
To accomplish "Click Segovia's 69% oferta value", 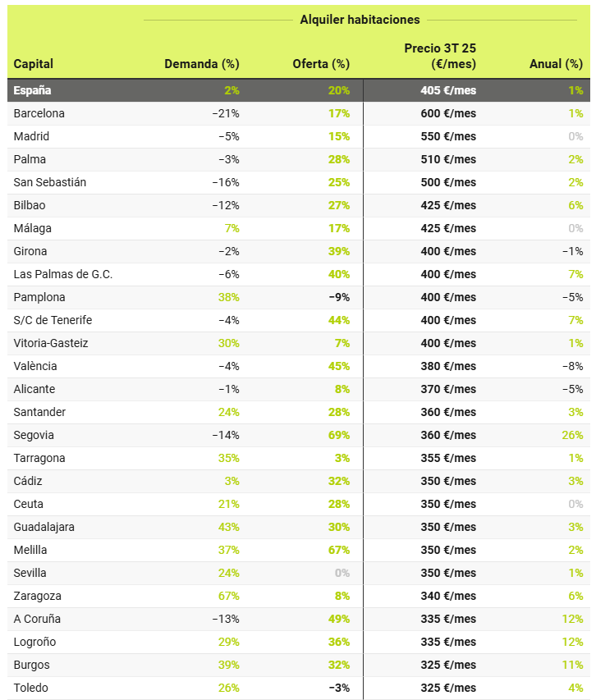I will [337, 435].
